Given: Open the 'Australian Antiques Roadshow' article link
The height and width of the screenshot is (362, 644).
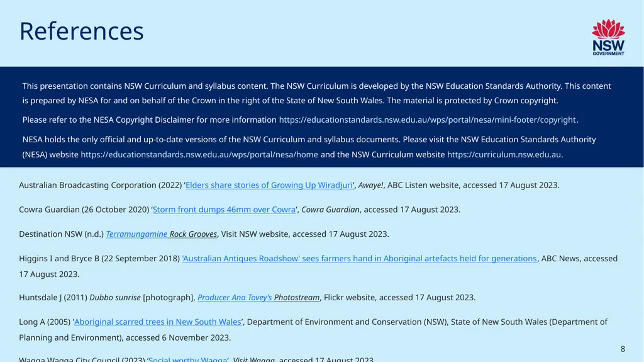Looking at the screenshot, I should pos(359,258).
